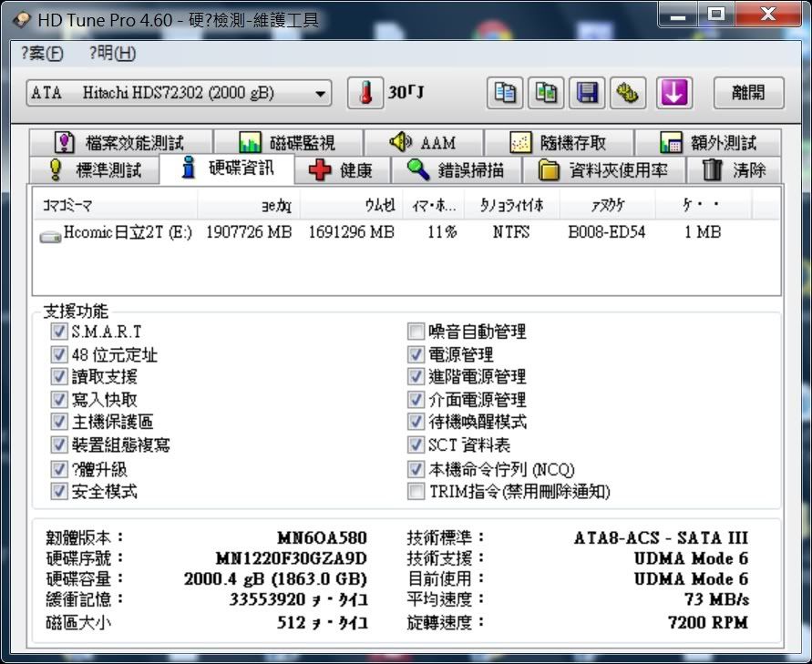Toggle the 電源管理 checkbox
This screenshot has height=664, width=812.
[416, 354]
